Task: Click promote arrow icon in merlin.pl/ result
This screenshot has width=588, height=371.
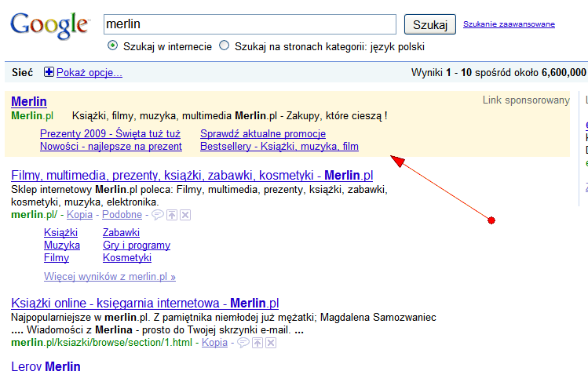Action: tap(172, 215)
